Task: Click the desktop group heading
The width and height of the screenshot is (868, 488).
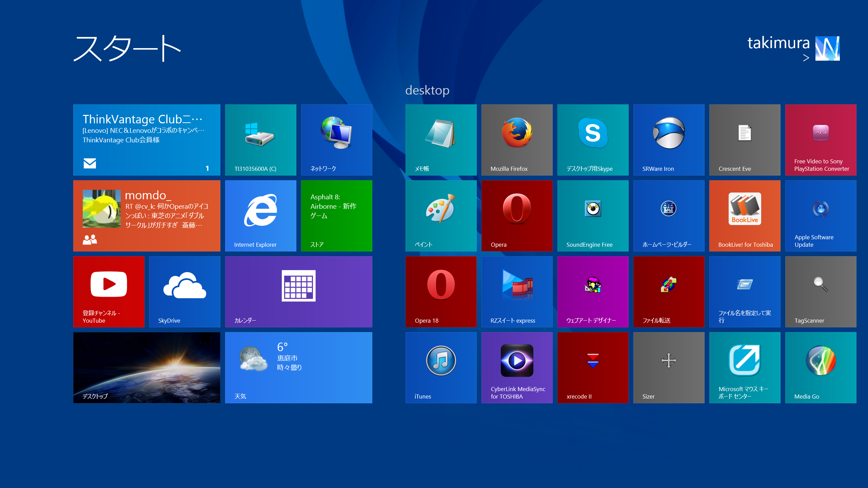Action: click(427, 90)
